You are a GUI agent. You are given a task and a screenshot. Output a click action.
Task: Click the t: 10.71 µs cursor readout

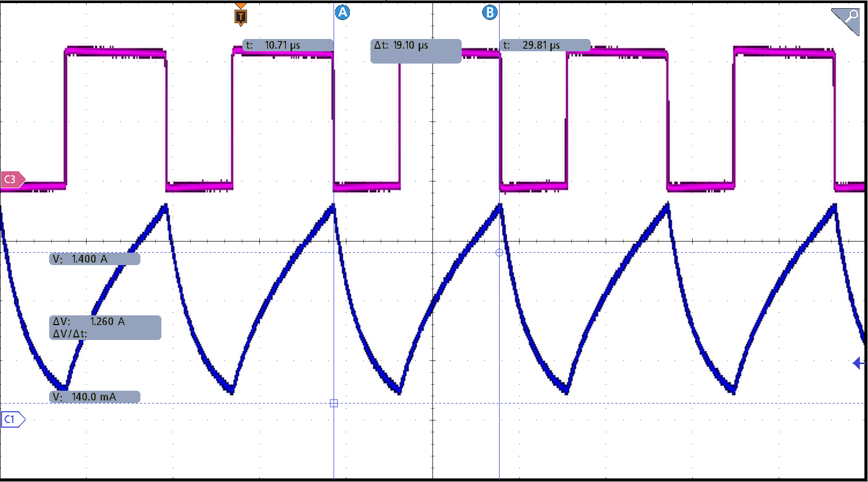(287, 45)
